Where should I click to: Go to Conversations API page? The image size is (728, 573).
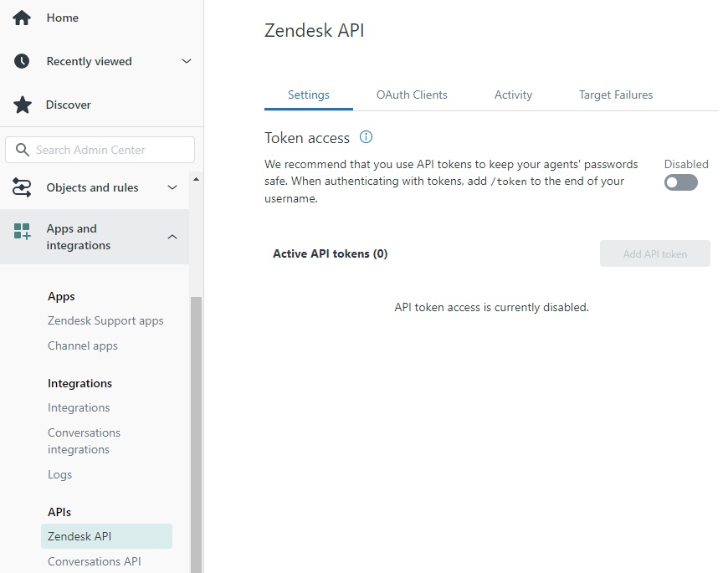pyautogui.click(x=94, y=561)
